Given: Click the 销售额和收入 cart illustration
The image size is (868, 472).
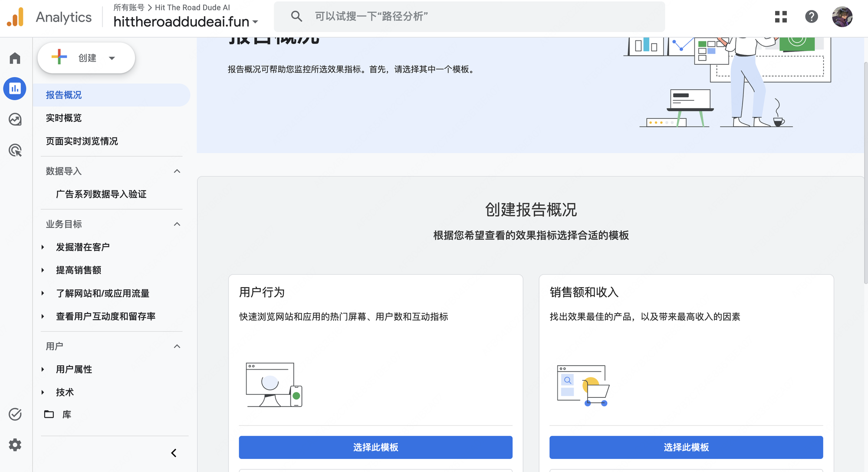Looking at the screenshot, I should point(583,385).
